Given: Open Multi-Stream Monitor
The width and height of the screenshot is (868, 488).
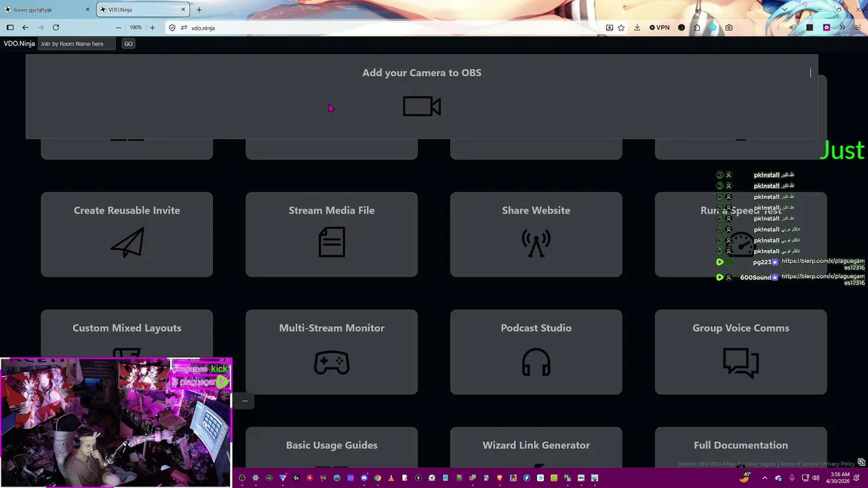Looking at the screenshot, I should 332,352.
